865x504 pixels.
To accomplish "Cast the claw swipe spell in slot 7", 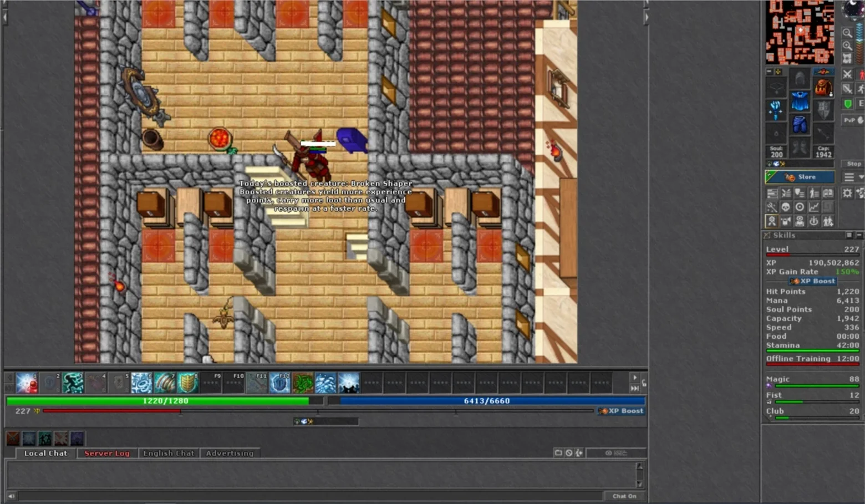I will 165,383.
